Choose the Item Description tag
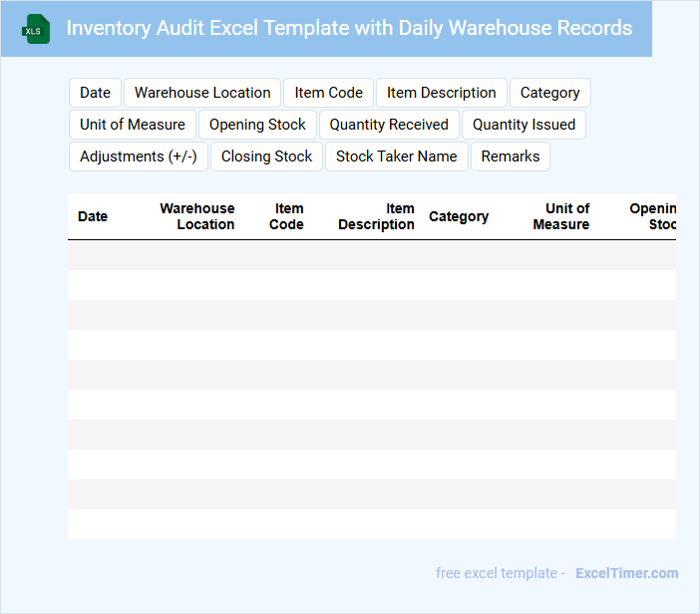This screenshot has width=700, height=614. pos(441,93)
